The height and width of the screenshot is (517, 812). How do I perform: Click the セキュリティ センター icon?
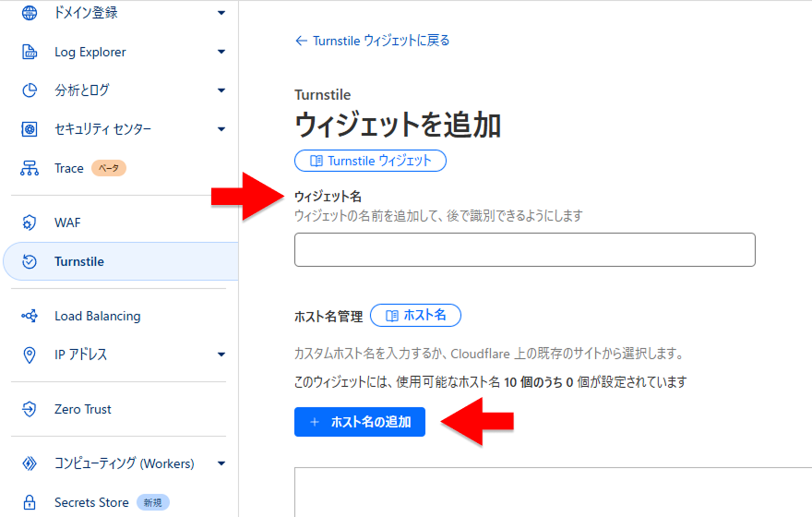coord(30,129)
